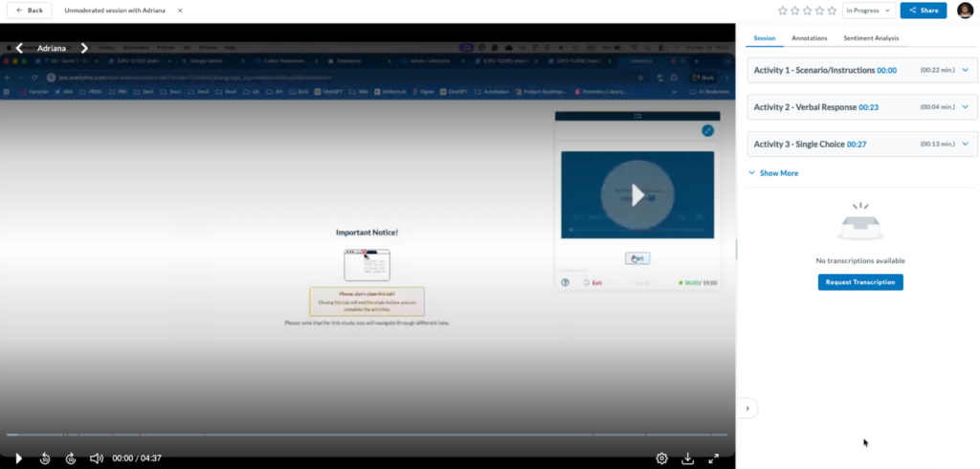This screenshot has height=469, width=980.
Task: Jump to timestamp 00:27 of Activity 3
Action: 857,145
